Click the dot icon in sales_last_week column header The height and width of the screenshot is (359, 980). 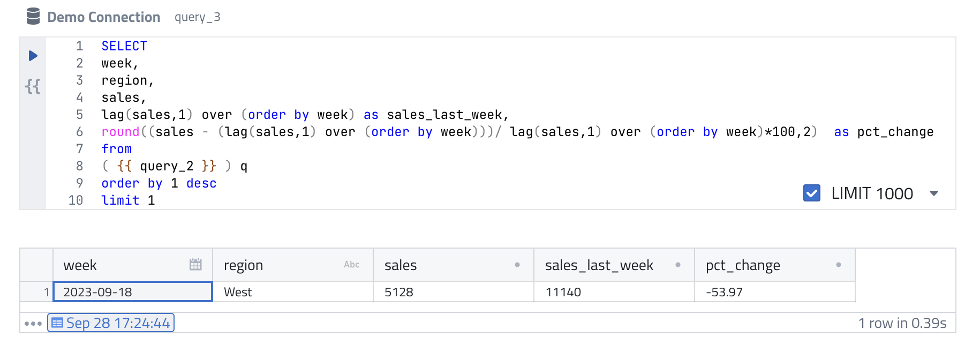tap(677, 265)
